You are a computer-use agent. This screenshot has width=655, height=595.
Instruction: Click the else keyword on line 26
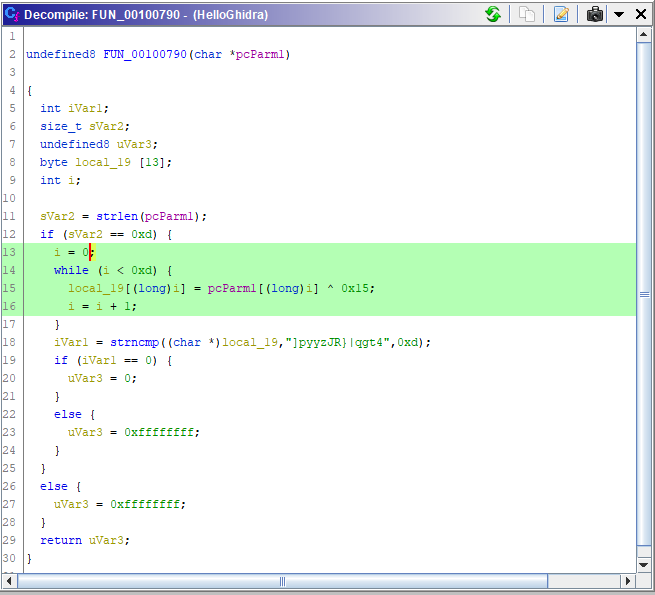54,486
